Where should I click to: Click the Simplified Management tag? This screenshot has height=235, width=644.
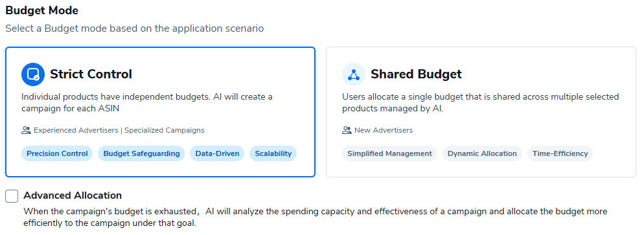[x=390, y=153]
